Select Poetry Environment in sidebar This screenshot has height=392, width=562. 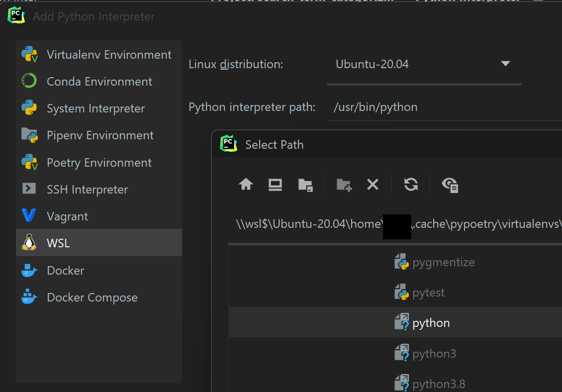click(x=99, y=163)
